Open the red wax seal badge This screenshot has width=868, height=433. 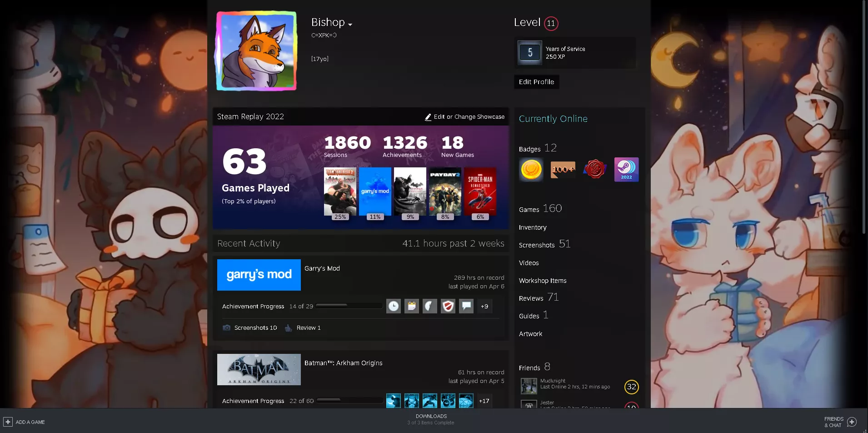click(x=594, y=169)
